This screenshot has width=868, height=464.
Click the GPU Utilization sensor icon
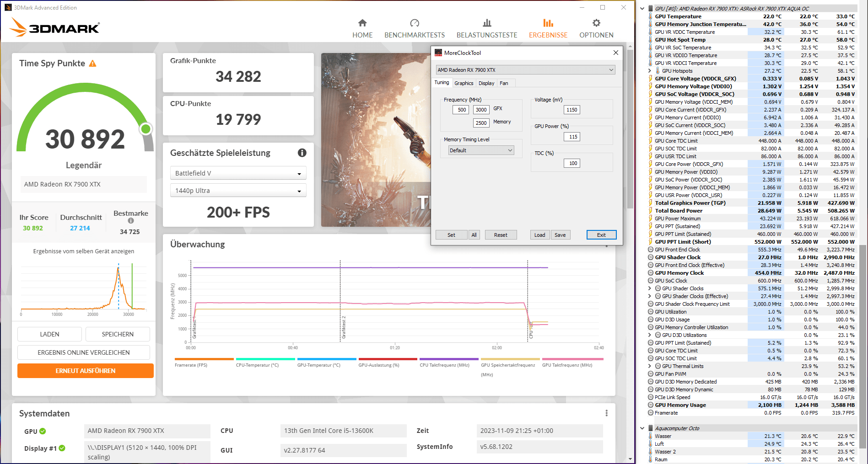coord(651,312)
